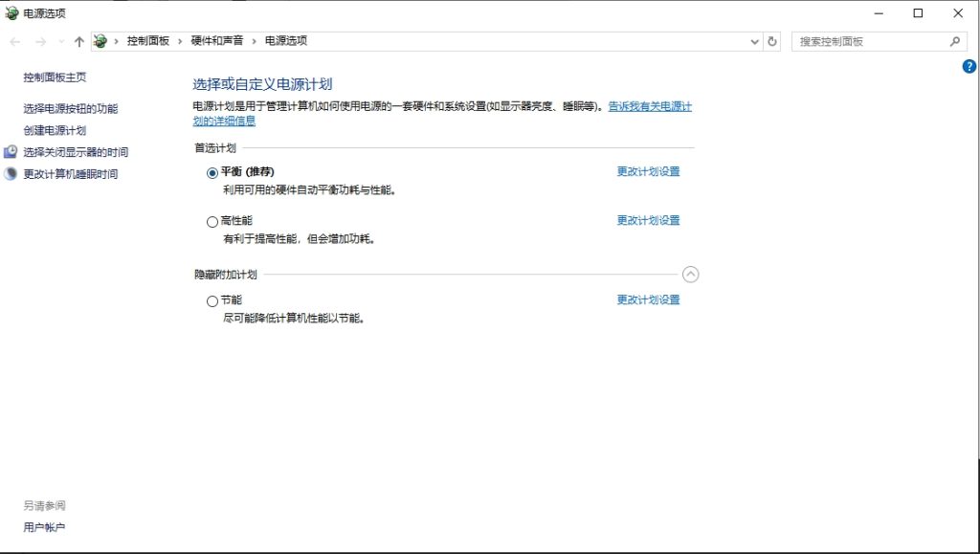The width and height of the screenshot is (980, 554).
Task: Click the 选择或自定义电源计划 heading
Action: click(x=262, y=84)
